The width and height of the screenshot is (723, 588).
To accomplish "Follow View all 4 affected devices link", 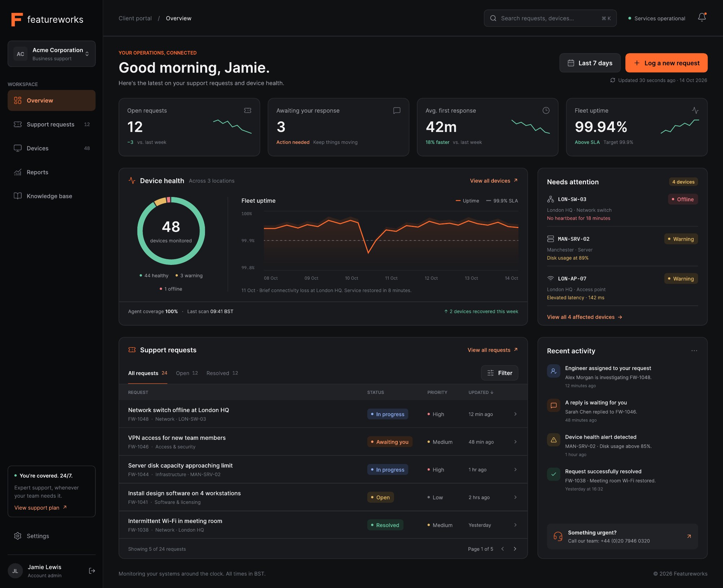I will pyautogui.click(x=585, y=317).
